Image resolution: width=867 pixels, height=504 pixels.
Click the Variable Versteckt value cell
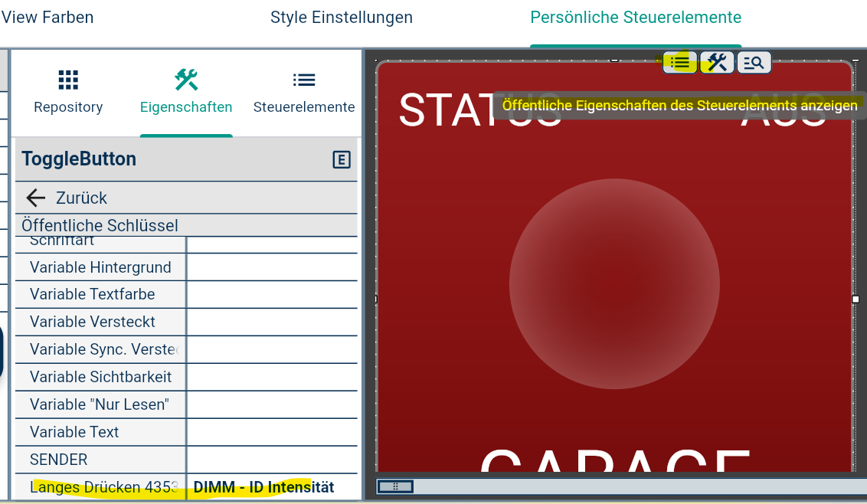(272, 322)
